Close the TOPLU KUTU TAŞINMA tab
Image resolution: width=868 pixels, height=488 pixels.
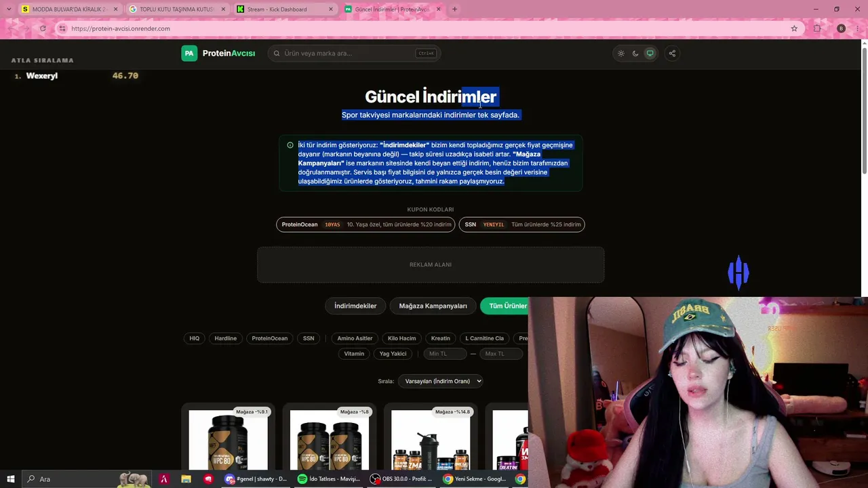coord(223,9)
